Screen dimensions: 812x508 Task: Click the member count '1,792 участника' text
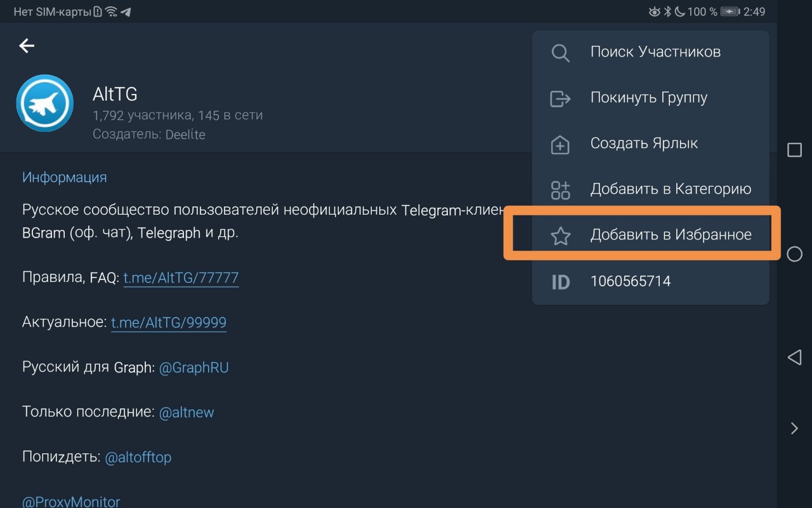click(x=142, y=116)
